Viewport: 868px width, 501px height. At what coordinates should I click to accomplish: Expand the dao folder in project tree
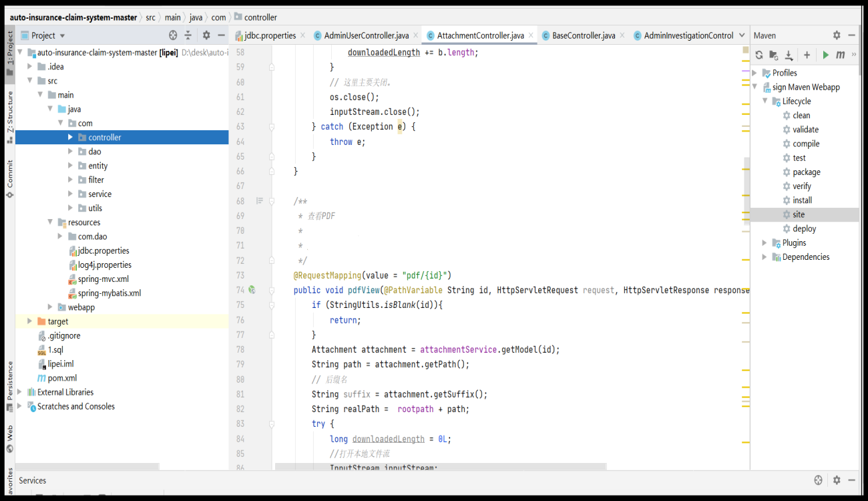[x=71, y=152]
